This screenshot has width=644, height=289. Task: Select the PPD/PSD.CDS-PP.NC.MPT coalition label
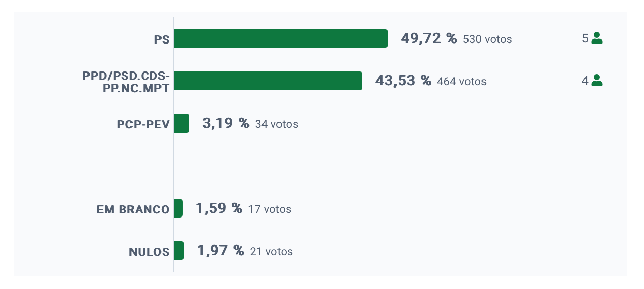point(126,82)
